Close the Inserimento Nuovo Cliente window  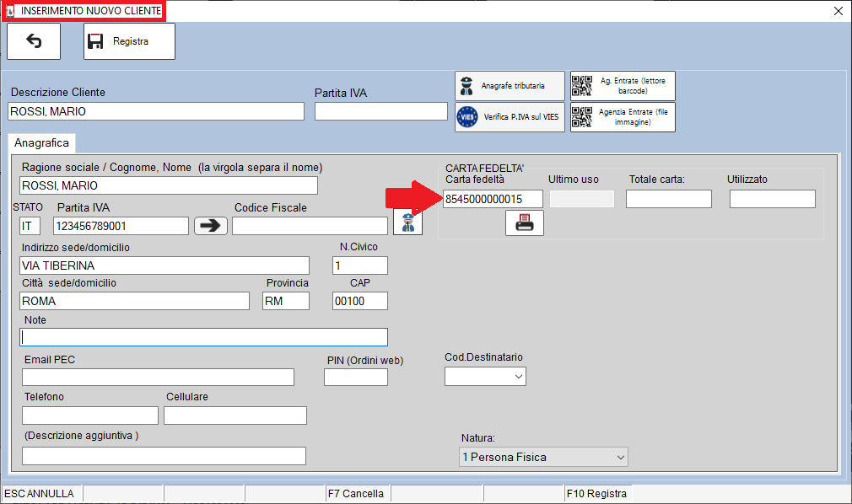838,11
